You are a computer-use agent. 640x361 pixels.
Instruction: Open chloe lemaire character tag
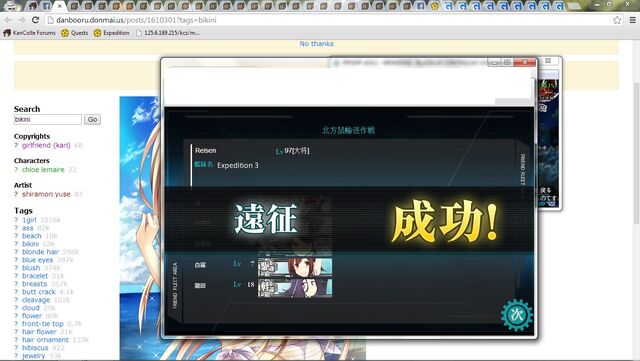[x=43, y=169]
